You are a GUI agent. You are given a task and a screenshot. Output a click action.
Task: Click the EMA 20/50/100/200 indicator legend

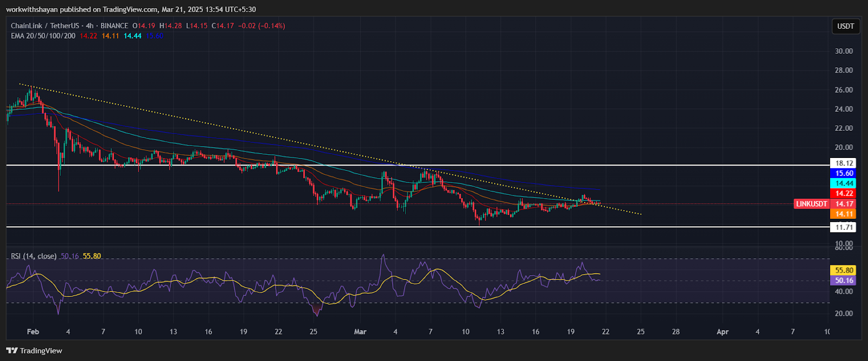[x=43, y=36]
